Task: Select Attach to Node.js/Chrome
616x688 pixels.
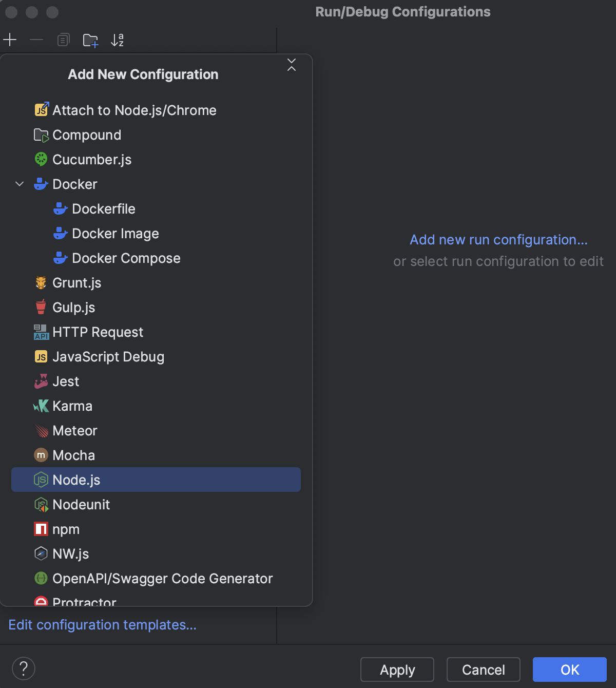Action: tap(134, 110)
